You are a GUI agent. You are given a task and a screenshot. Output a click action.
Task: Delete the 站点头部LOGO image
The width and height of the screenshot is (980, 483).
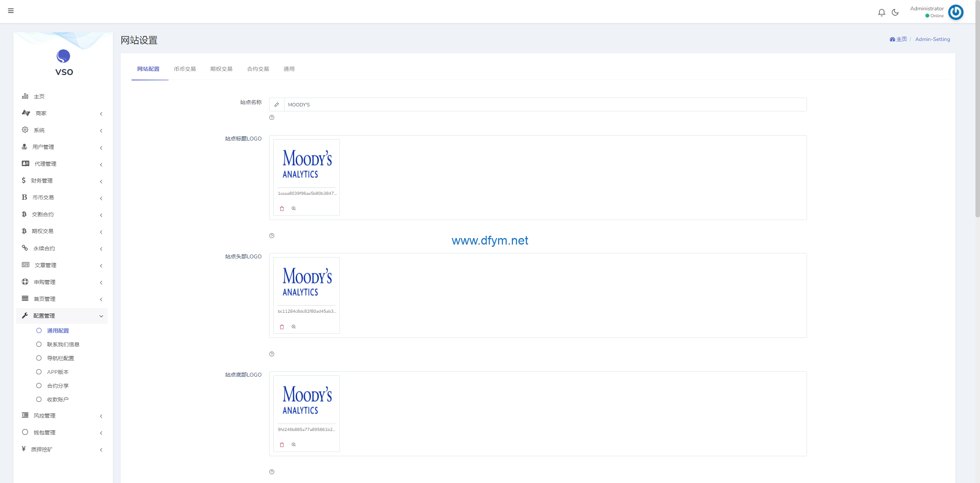(282, 327)
